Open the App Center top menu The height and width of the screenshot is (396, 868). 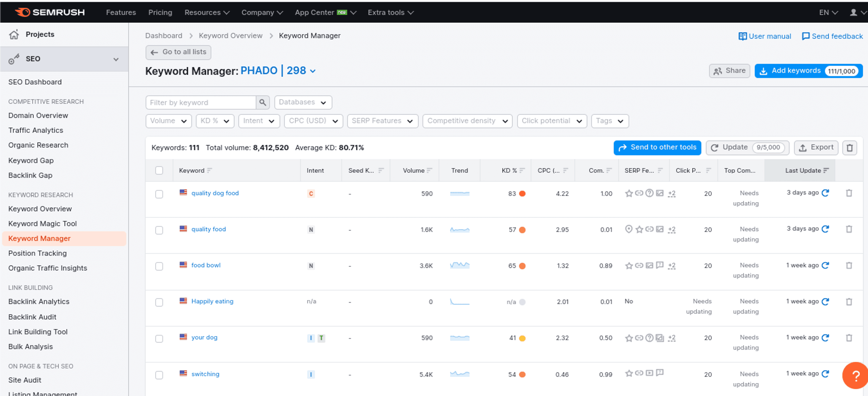click(x=325, y=12)
